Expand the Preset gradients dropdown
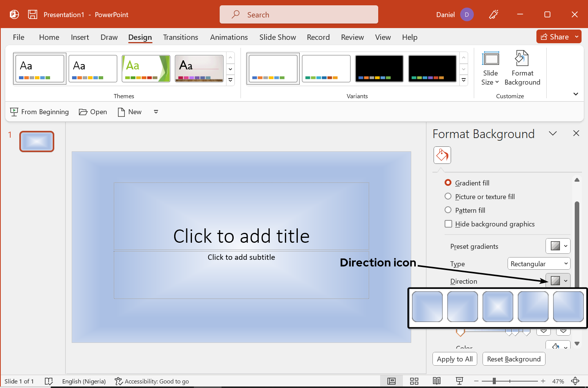Image resolution: width=588 pixels, height=388 pixels. tap(558, 246)
